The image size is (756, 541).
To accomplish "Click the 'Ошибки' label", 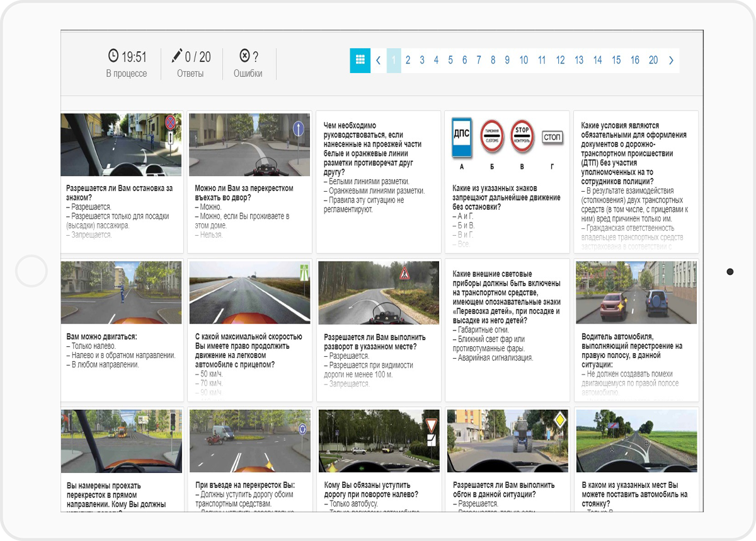I will [248, 73].
